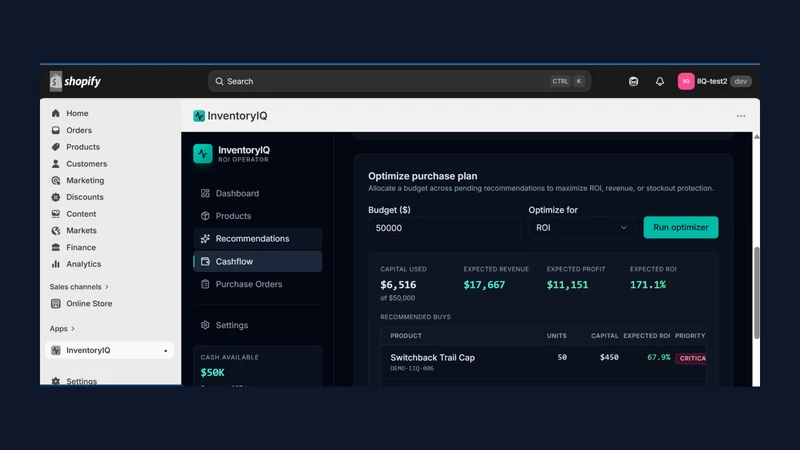Click the InventoryIQ Settings gear icon
The image size is (800, 450).
pyautogui.click(x=205, y=325)
